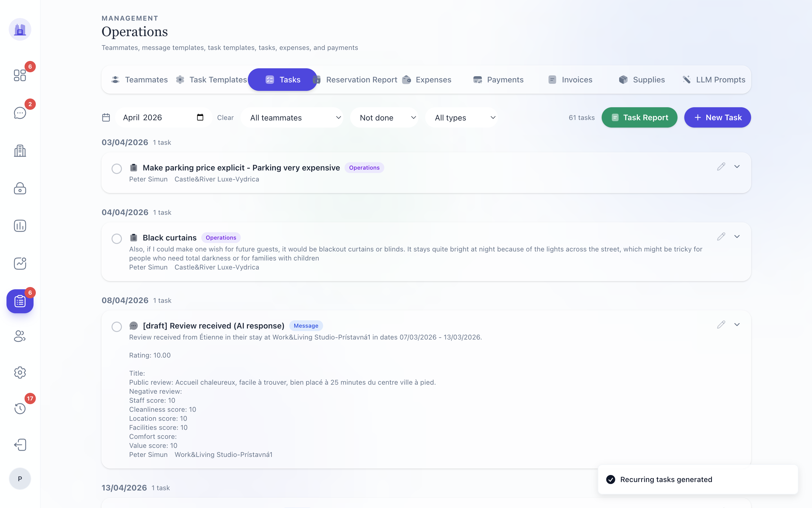Open the settings gear icon
812x508 pixels.
(x=20, y=372)
